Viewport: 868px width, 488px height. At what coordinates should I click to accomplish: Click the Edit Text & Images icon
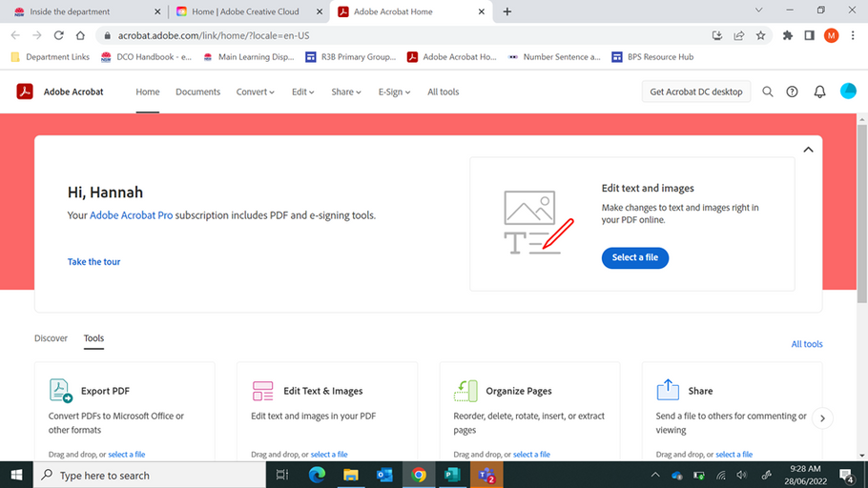pyautogui.click(x=263, y=391)
